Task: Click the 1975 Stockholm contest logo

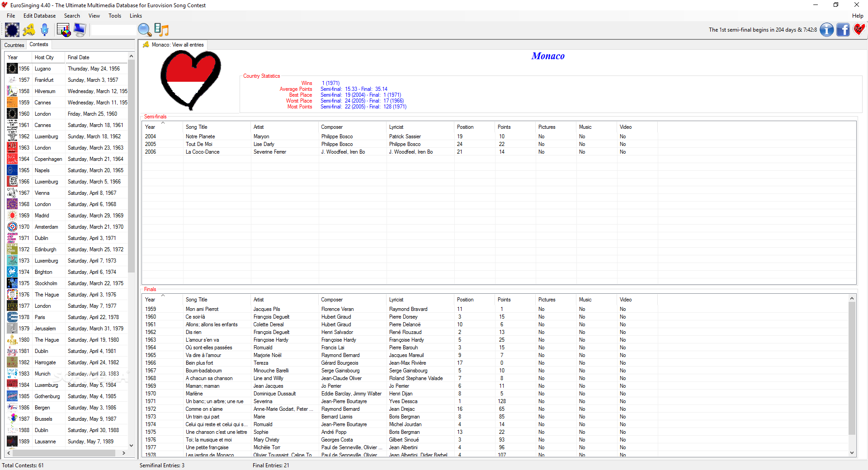Action: pos(12,283)
